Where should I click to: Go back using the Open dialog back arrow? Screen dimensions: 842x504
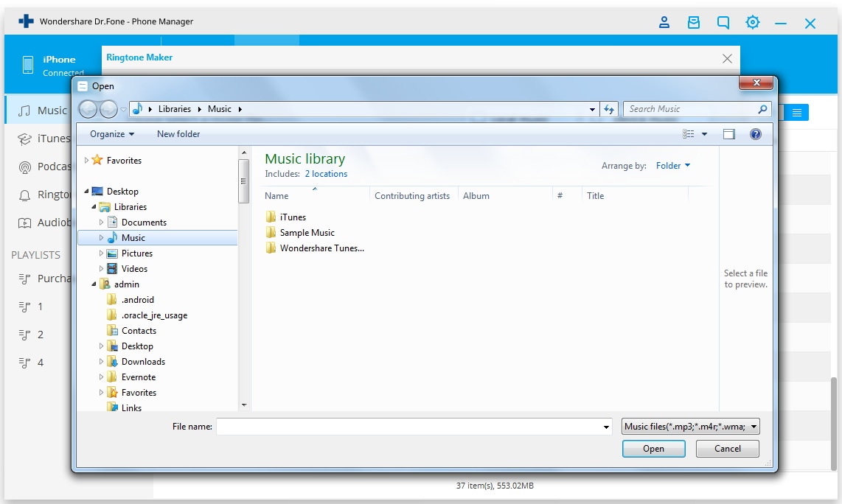tap(88, 109)
